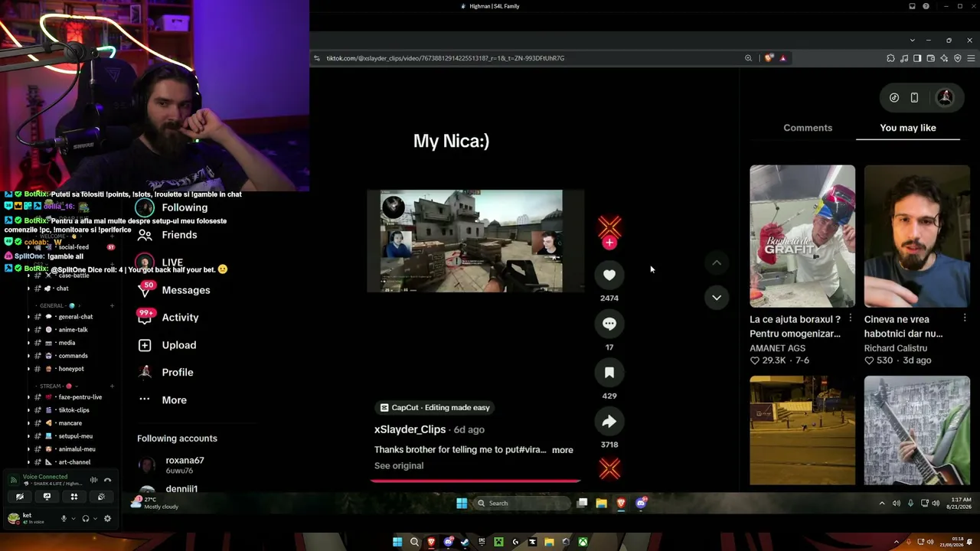This screenshot has width=980, height=551.
Task: Follow the creator with the red plus badge
Action: tap(609, 243)
